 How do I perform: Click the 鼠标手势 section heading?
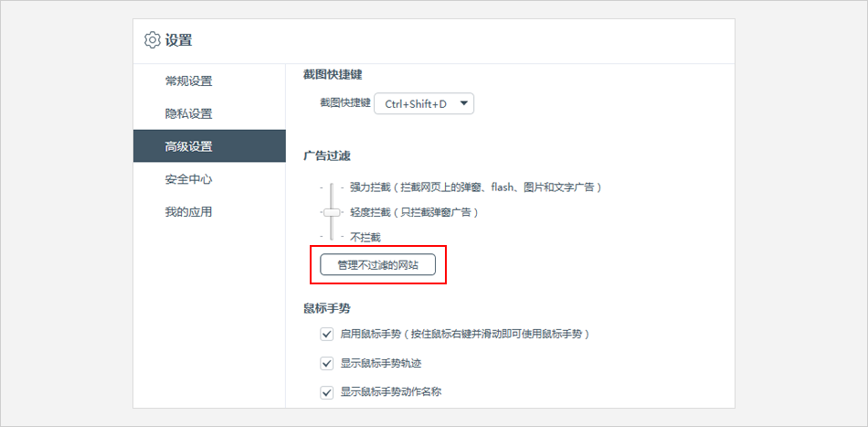point(327,308)
